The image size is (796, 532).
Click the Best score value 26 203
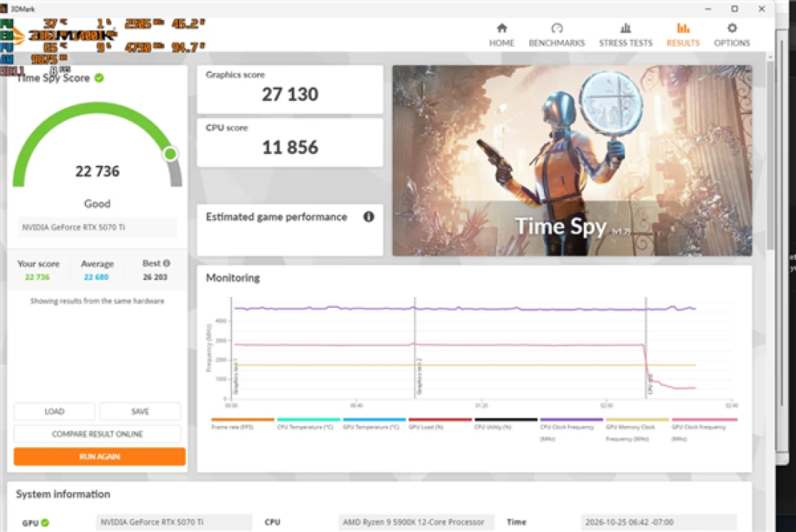(x=155, y=277)
